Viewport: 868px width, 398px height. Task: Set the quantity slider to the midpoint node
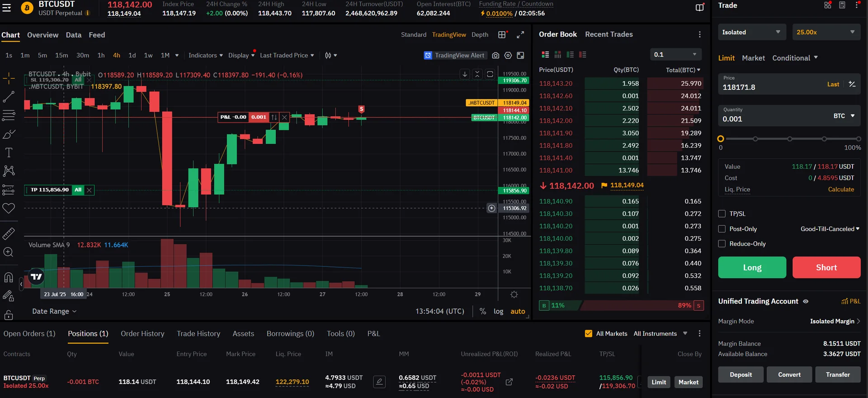pos(790,139)
